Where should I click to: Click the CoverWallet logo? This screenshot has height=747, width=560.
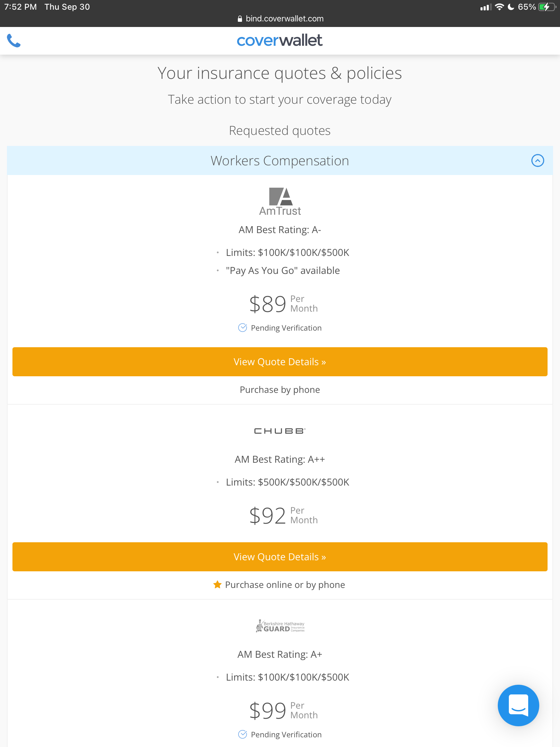[280, 40]
